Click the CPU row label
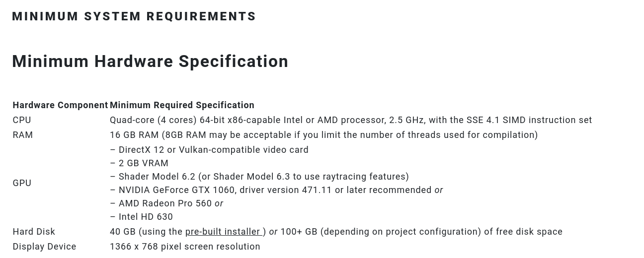Image resolution: width=644 pixels, height=258 pixels. [22, 120]
